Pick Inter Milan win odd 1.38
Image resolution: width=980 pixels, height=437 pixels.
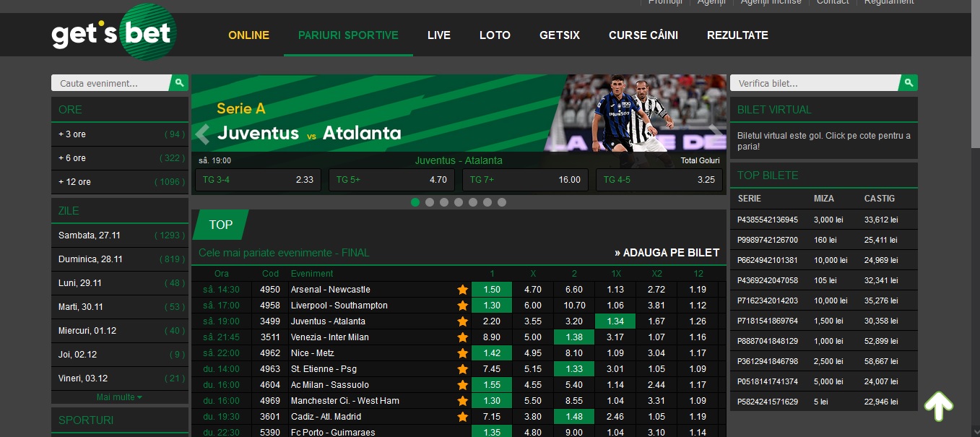[x=574, y=337]
